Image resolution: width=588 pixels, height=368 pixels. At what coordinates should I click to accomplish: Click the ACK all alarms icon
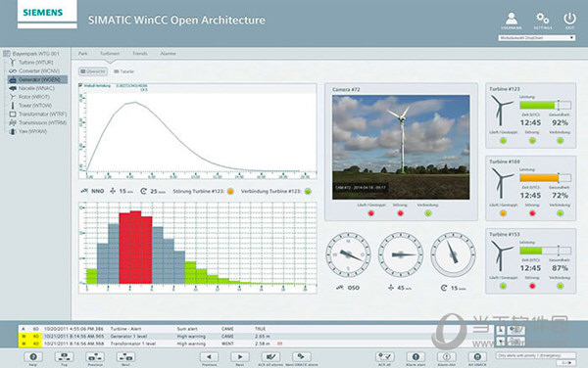click(x=270, y=357)
